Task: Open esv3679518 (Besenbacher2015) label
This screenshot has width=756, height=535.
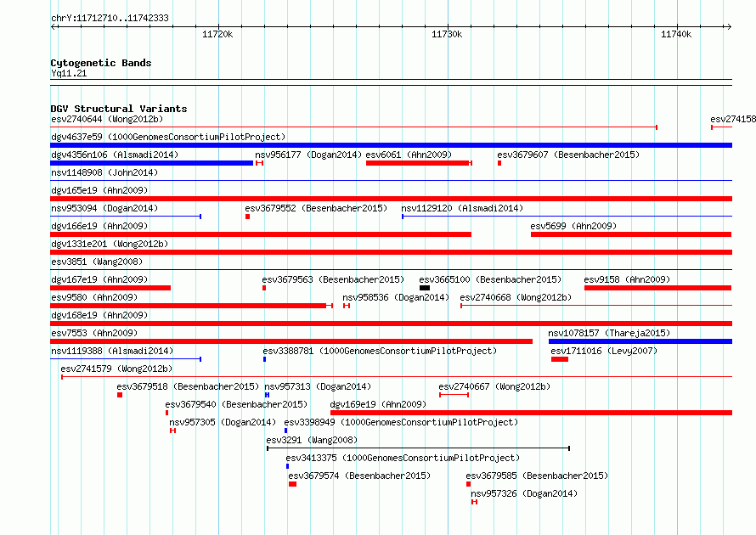Action: point(188,386)
